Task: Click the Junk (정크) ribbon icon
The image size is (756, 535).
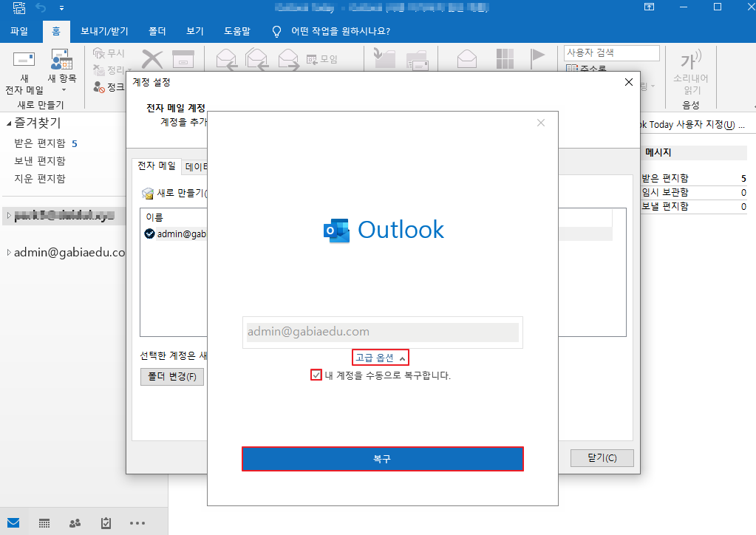Action: [99, 87]
